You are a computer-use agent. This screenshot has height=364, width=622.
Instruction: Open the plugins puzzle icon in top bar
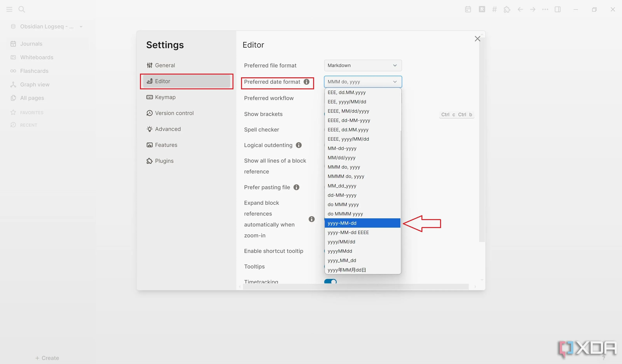pos(507,9)
